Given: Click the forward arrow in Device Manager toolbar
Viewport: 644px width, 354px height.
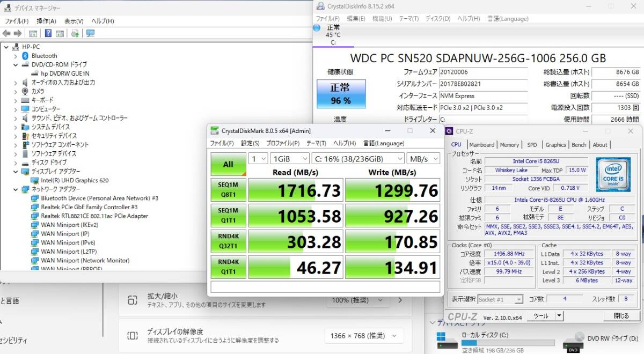Looking at the screenshot, I should pyautogui.click(x=18, y=33).
